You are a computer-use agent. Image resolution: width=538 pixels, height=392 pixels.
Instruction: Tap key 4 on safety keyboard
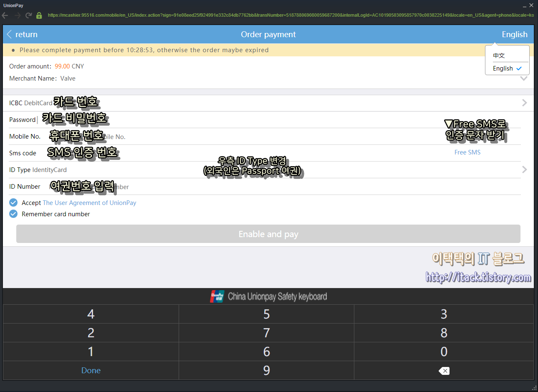click(x=91, y=314)
